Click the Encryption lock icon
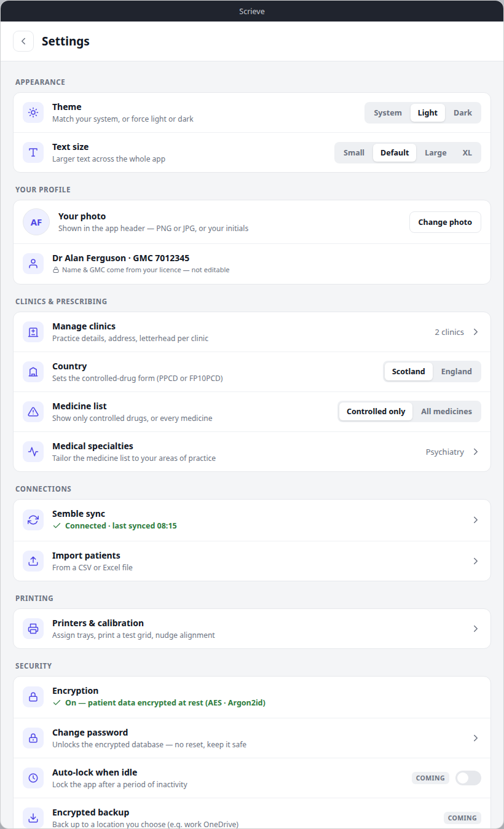The image size is (504, 829). pos(33,697)
